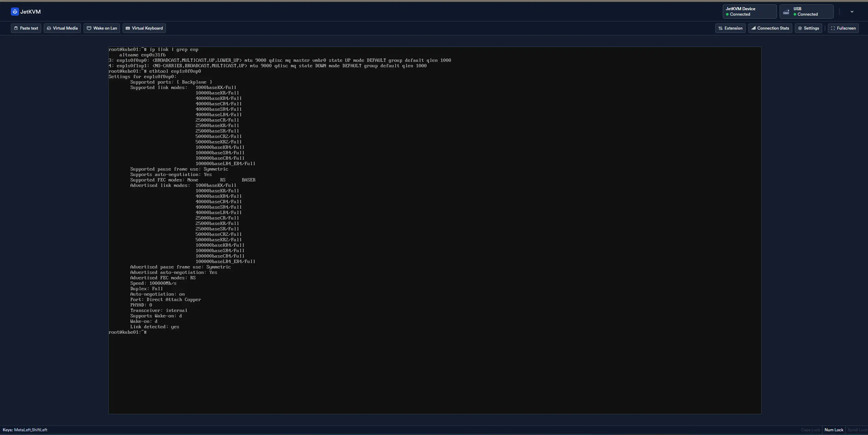This screenshot has height=435, width=868.
Task: Expand the top-right chevron dropdown
Action: click(852, 12)
